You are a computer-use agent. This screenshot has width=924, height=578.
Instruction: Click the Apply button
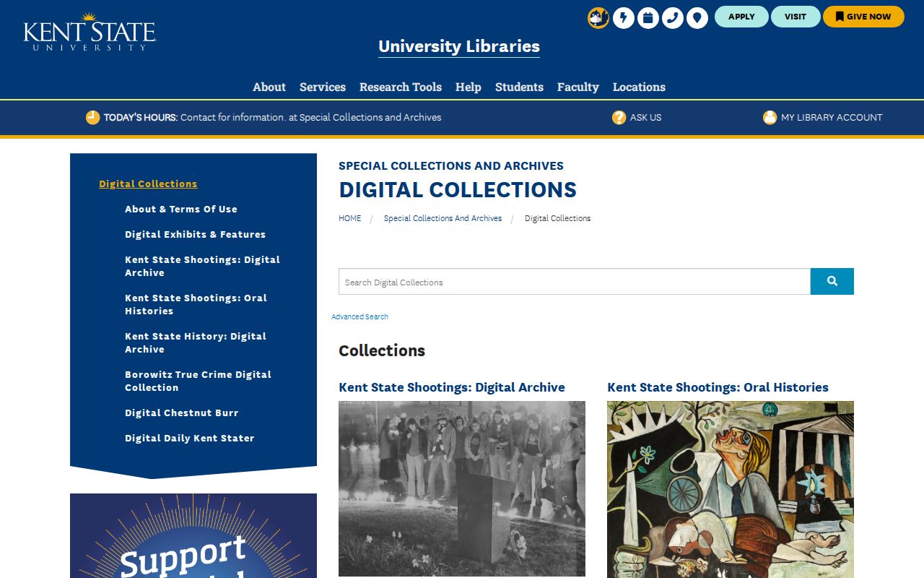pos(741,17)
